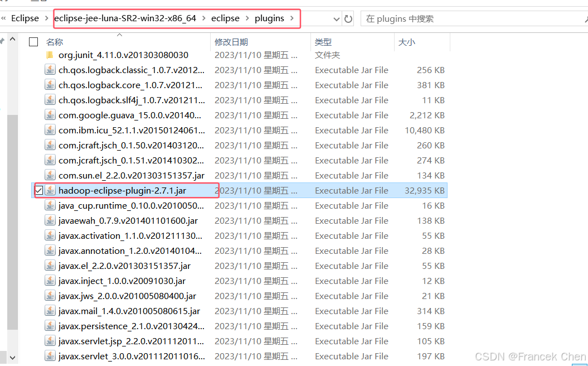Click the 32,935 KB size value
Screen dimensions: 588x366
(x=425, y=191)
